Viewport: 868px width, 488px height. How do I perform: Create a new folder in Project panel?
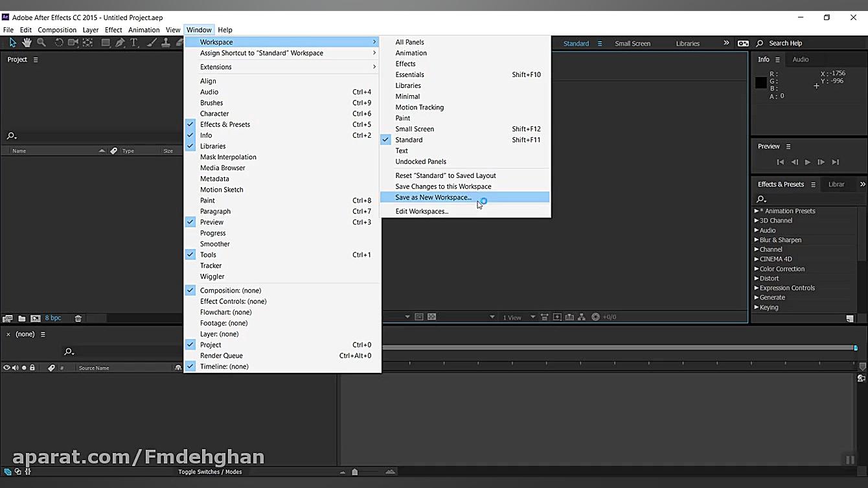point(21,318)
